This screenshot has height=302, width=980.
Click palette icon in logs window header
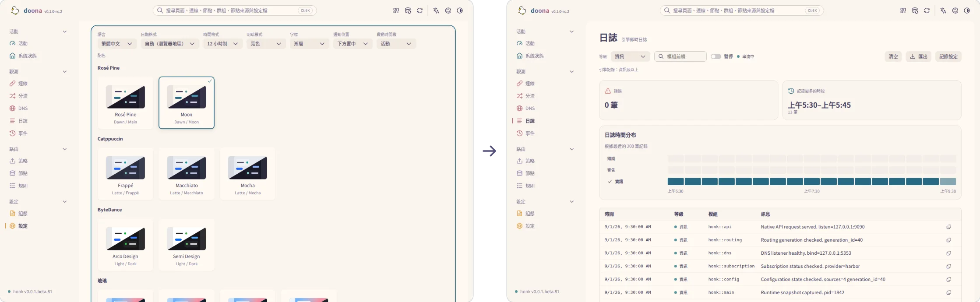pos(955,11)
